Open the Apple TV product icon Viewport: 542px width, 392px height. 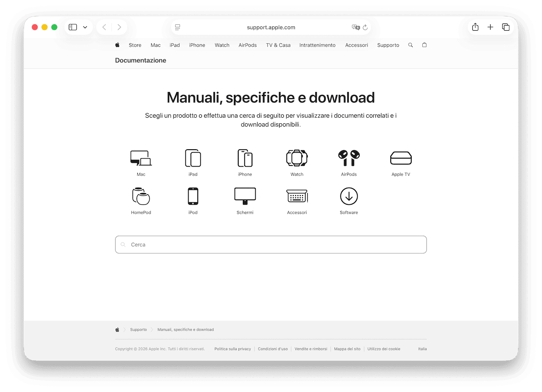pyautogui.click(x=401, y=158)
